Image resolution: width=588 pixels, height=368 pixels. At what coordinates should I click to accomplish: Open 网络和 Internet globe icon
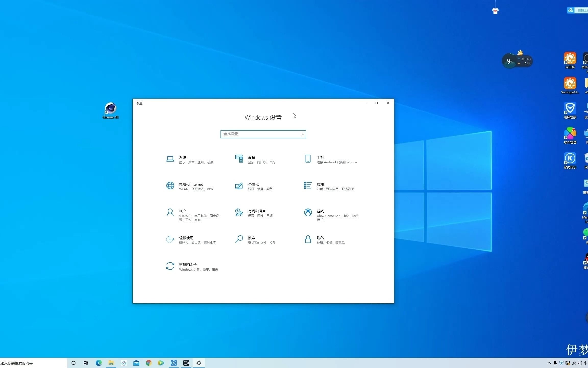click(170, 186)
